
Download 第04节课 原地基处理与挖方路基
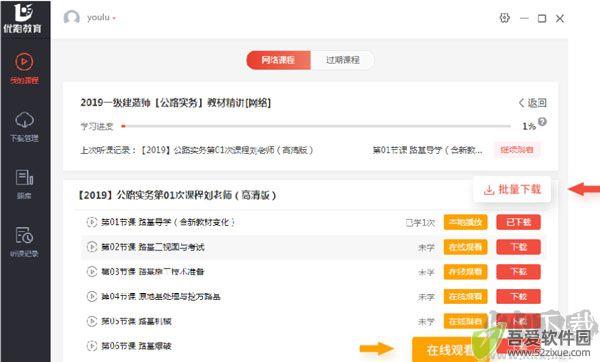pyautogui.click(x=518, y=297)
